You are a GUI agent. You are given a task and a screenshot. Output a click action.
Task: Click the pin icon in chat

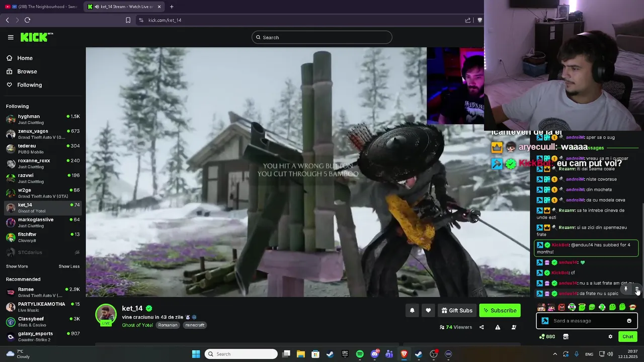click(x=626, y=289)
